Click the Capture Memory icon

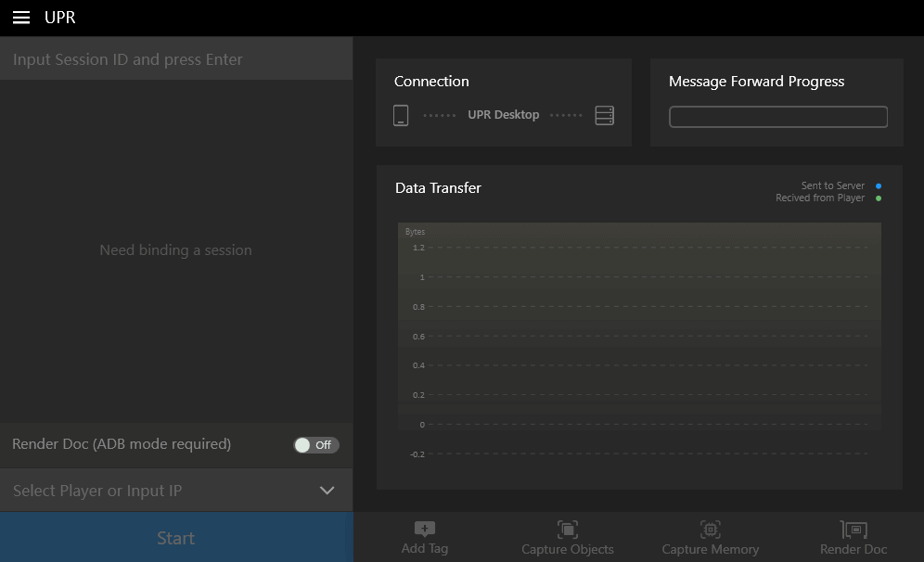click(x=710, y=530)
